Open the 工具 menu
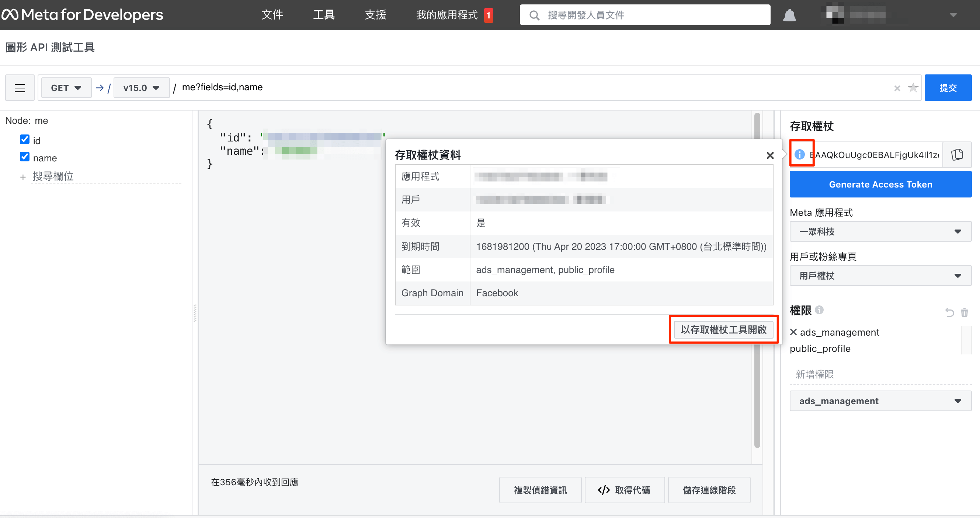 [x=324, y=15]
